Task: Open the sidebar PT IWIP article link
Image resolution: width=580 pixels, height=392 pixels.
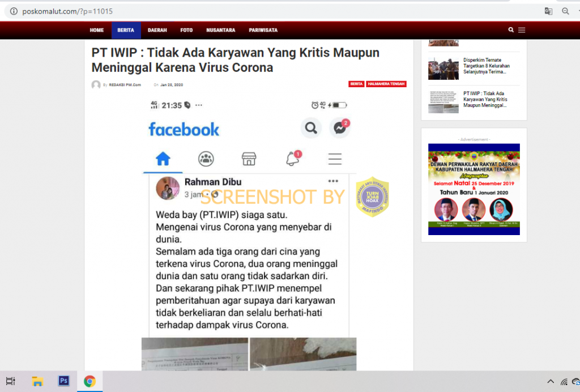Action: (485, 100)
